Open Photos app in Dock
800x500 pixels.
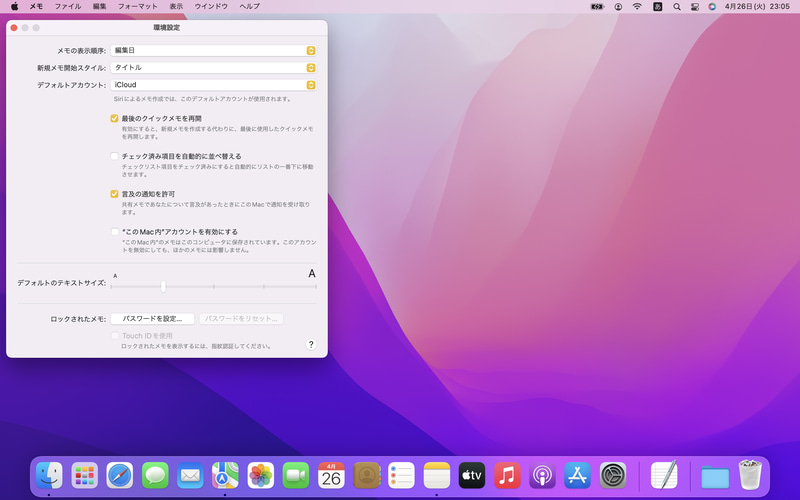(x=260, y=476)
